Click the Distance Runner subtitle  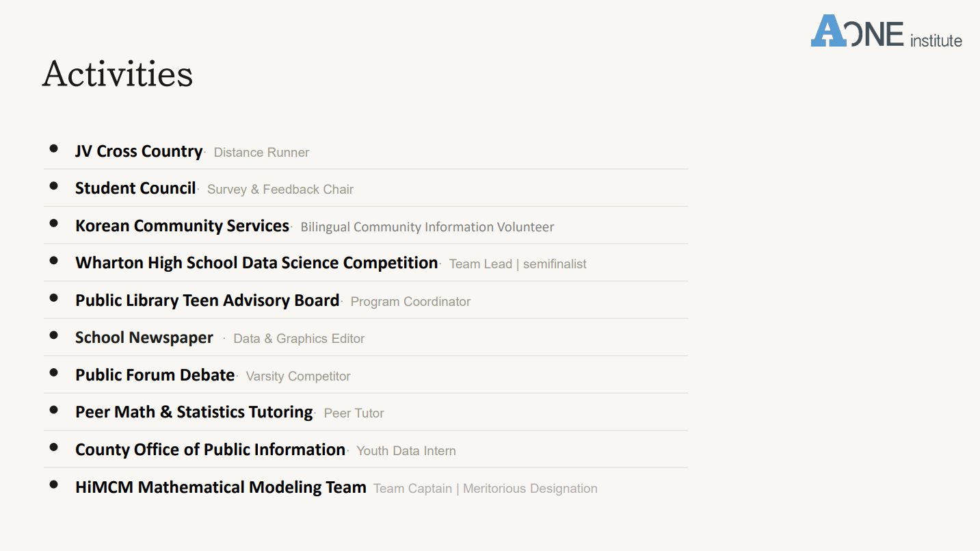tap(261, 153)
